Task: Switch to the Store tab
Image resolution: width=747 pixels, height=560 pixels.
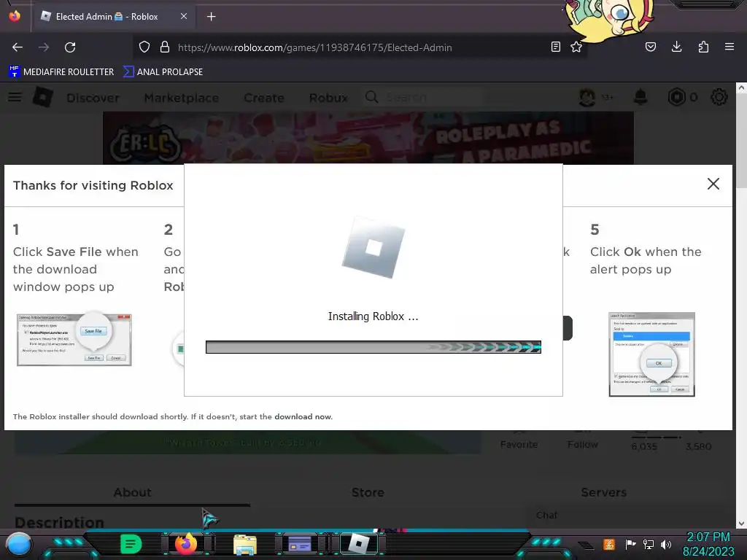Action: [368, 492]
